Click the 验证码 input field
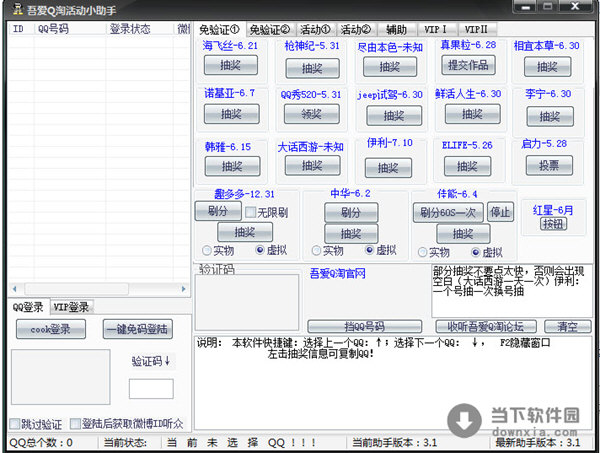 coord(151,389)
